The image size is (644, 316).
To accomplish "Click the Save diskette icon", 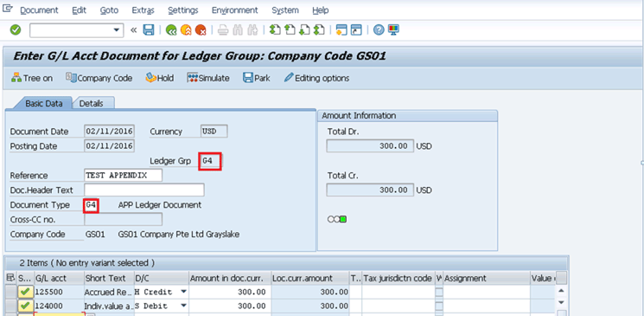I will (x=149, y=30).
